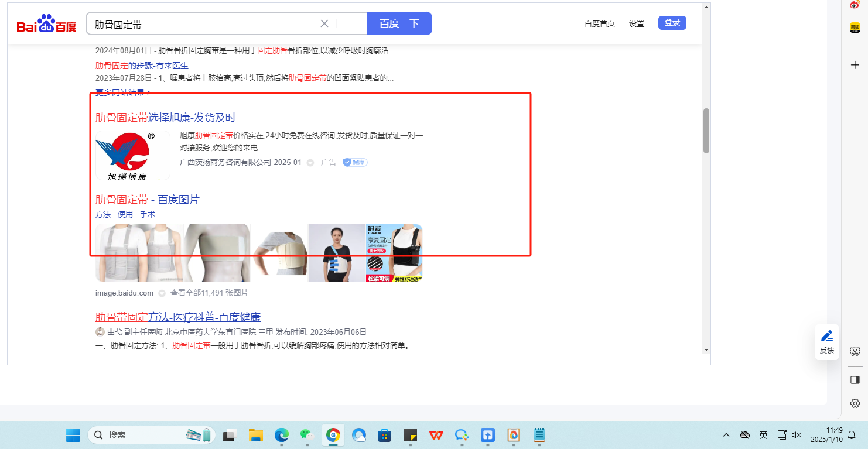Screen dimensions: 868x449
Task: Open WeChat from the taskbar
Action: tap(307, 435)
